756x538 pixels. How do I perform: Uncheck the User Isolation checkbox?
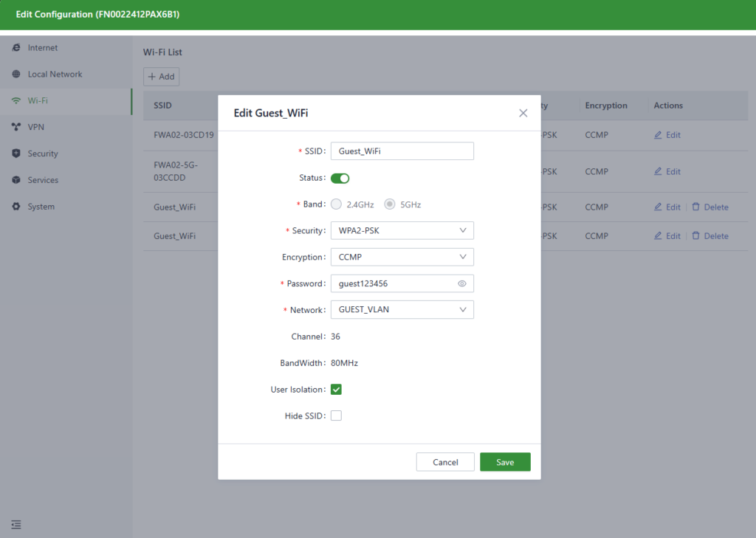[336, 390]
